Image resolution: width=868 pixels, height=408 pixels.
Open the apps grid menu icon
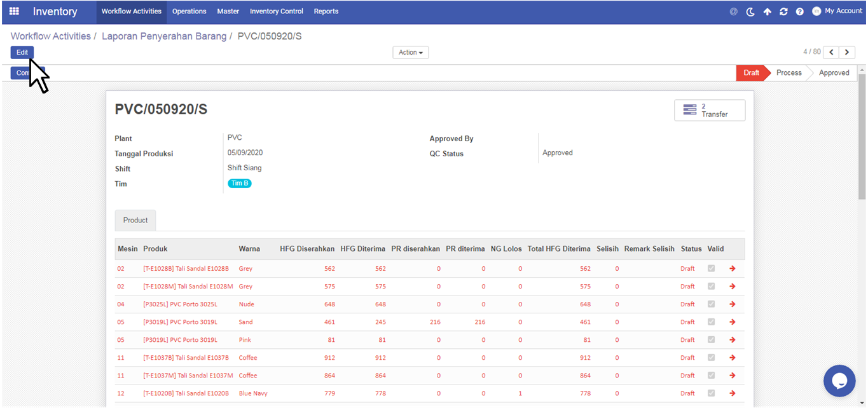tap(14, 11)
